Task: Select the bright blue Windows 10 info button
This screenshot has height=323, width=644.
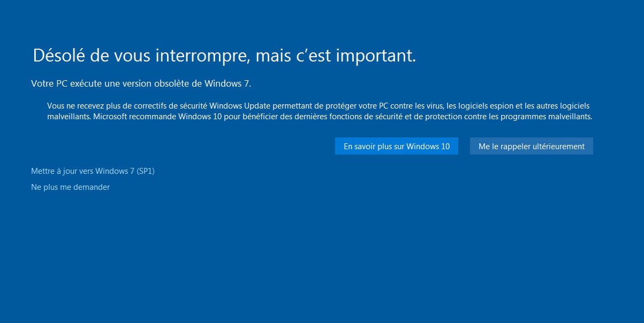Action: point(397,146)
